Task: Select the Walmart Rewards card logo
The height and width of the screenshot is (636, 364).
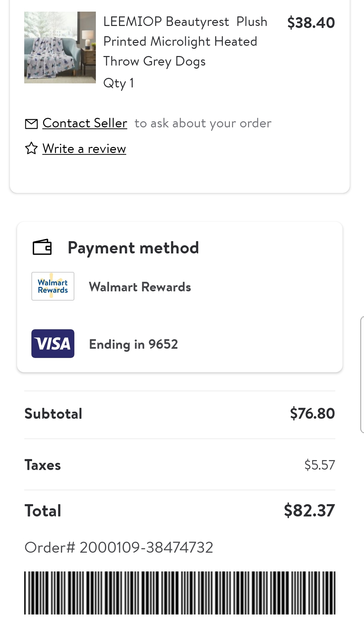Action: [x=53, y=286]
